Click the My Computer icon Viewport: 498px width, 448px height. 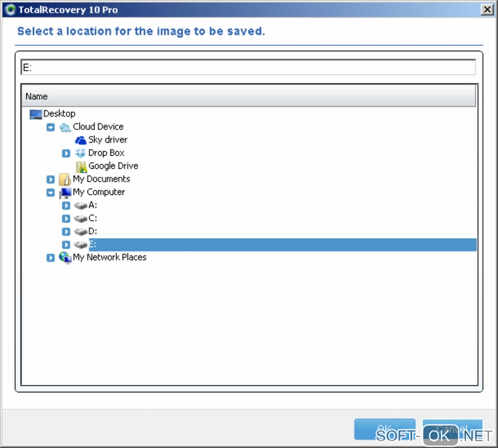point(65,193)
